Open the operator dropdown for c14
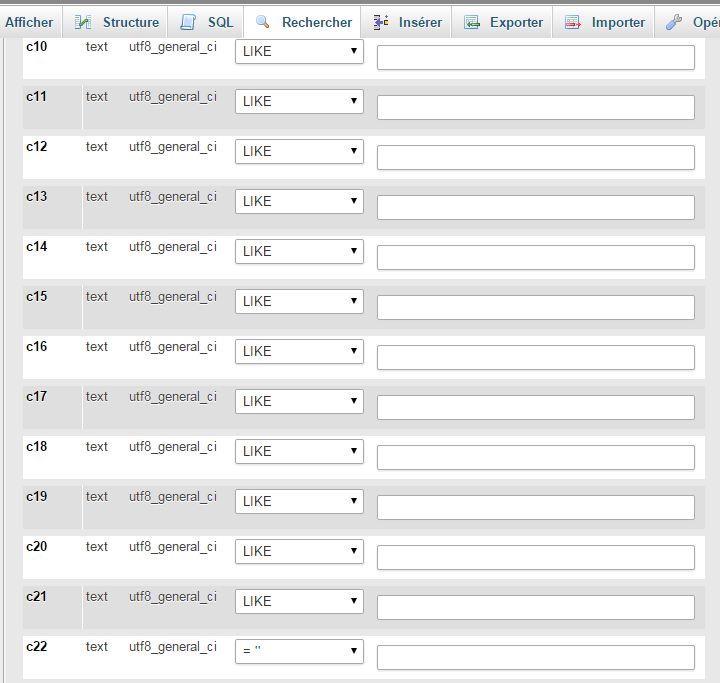Image resolution: width=720 pixels, height=683 pixels. (299, 251)
